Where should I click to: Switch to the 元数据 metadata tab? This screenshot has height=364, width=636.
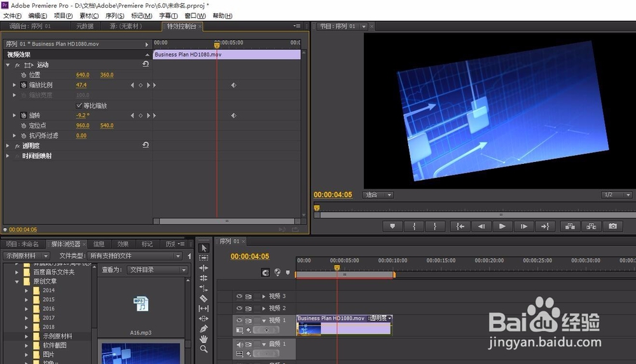tap(85, 26)
